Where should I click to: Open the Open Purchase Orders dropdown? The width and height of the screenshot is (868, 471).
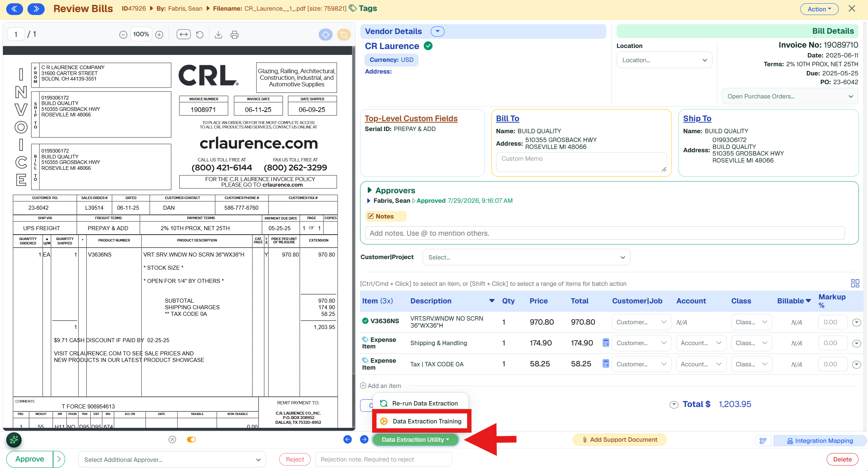tap(790, 96)
